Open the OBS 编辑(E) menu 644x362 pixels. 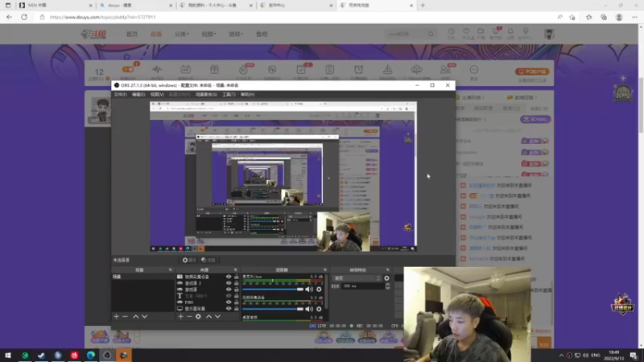138,94
